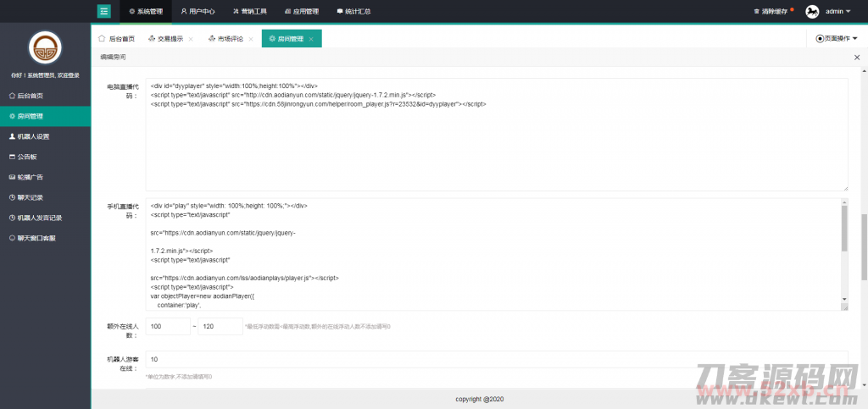Click the circular logo in the sidebar
This screenshot has width=868, height=409.
click(x=45, y=49)
